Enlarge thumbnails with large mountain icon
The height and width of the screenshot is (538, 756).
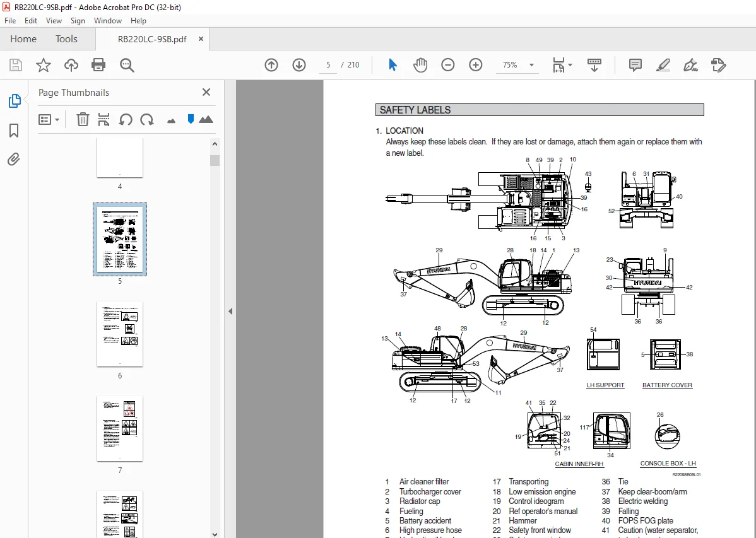point(206,119)
